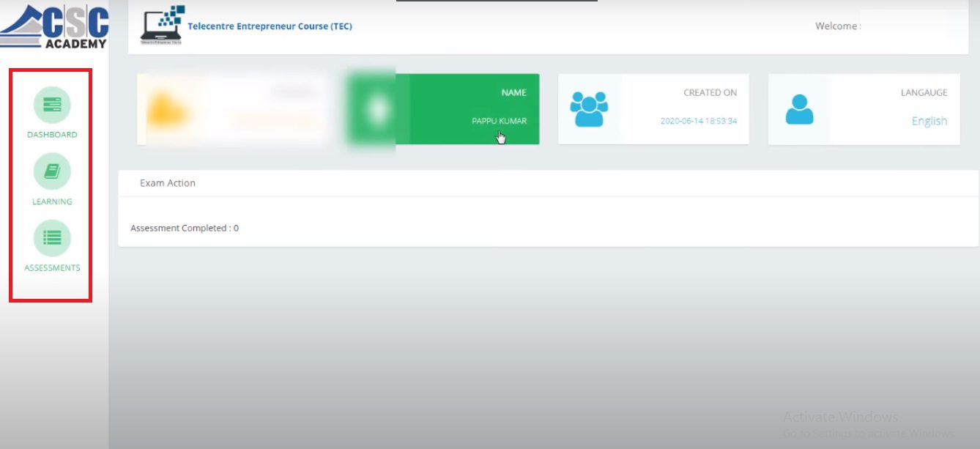The height and width of the screenshot is (449, 980).
Task: Select the Assessments sidebar entry
Action: (51, 267)
